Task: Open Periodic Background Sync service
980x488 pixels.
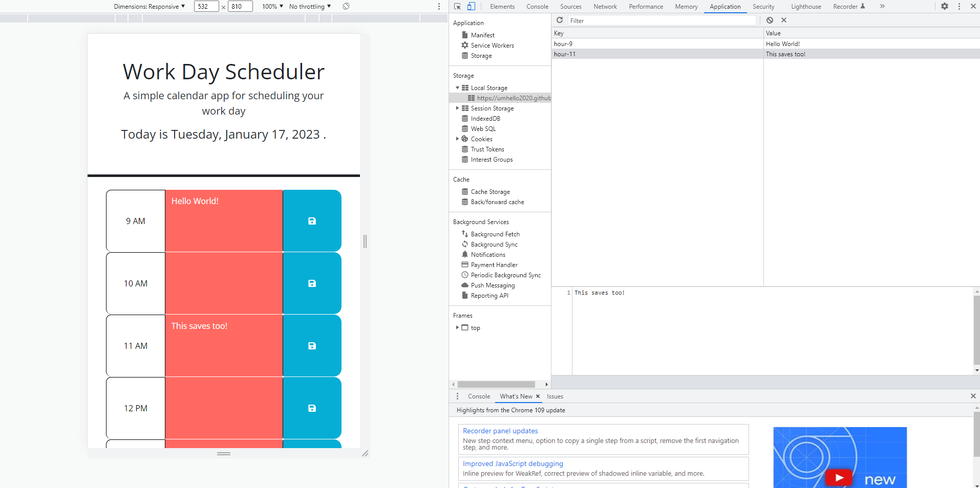Action: pyautogui.click(x=505, y=275)
